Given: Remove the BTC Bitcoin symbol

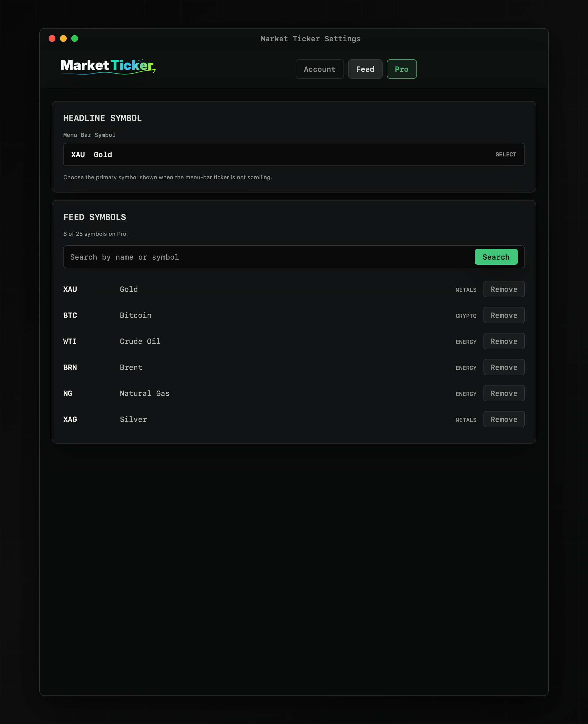Looking at the screenshot, I should coord(504,315).
